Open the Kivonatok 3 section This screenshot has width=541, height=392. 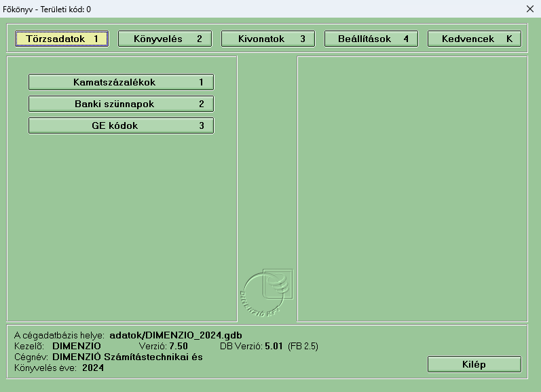(x=268, y=39)
